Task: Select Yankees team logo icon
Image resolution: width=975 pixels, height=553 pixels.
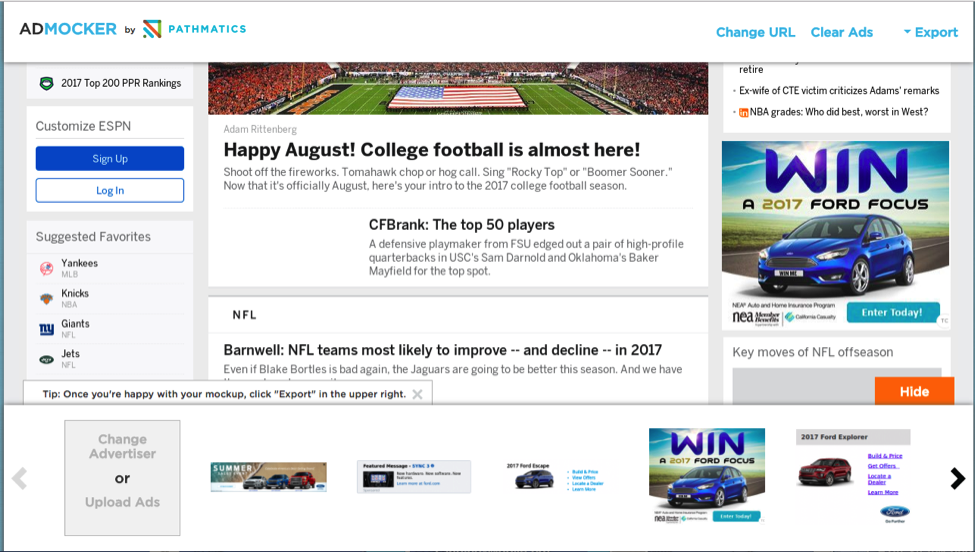Action: click(x=47, y=269)
